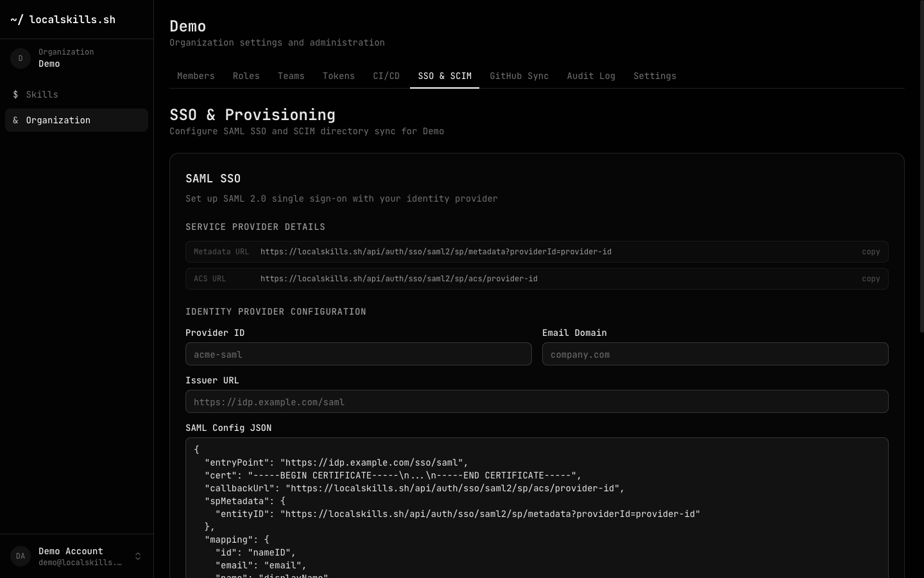
Task: Open the GitHub Sync tab
Action: [x=519, y=76]
